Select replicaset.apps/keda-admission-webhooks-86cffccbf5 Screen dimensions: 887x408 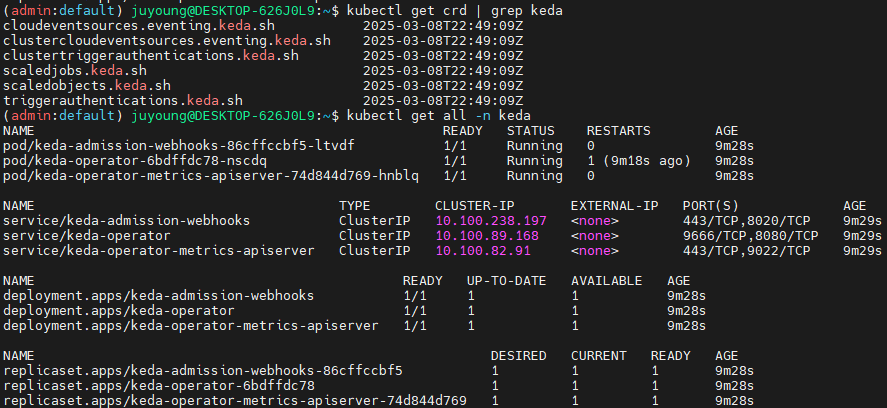click(x=203, y=371)
